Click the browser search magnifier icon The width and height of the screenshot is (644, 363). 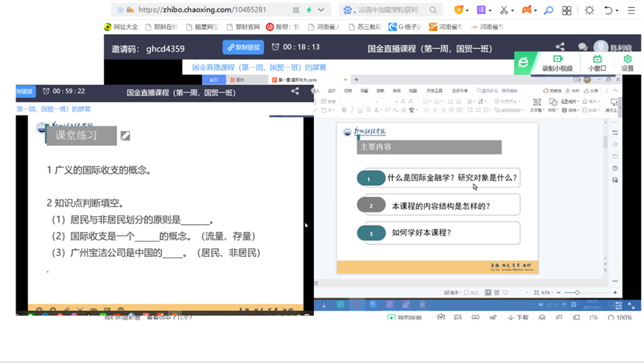(x=549, y=10)
